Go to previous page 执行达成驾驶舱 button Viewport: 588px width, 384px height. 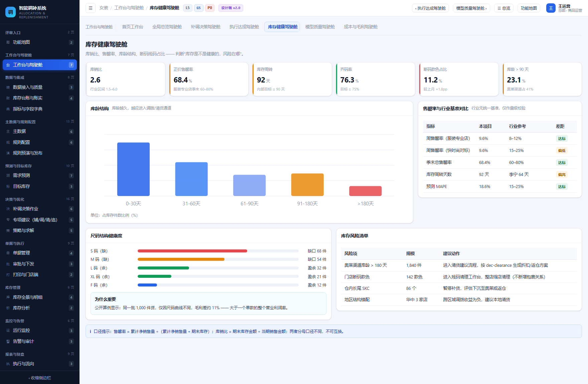pos(430,8)
